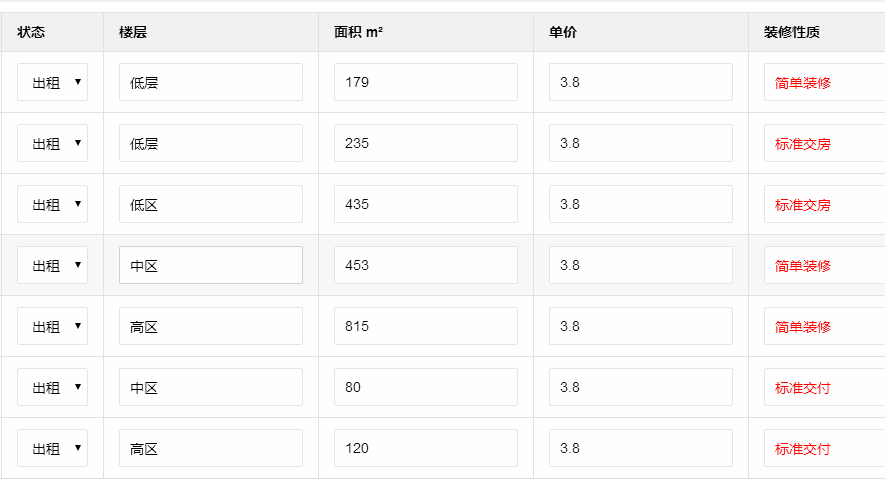
Task: Click the area field containing 179
Action: pos(425,82)
